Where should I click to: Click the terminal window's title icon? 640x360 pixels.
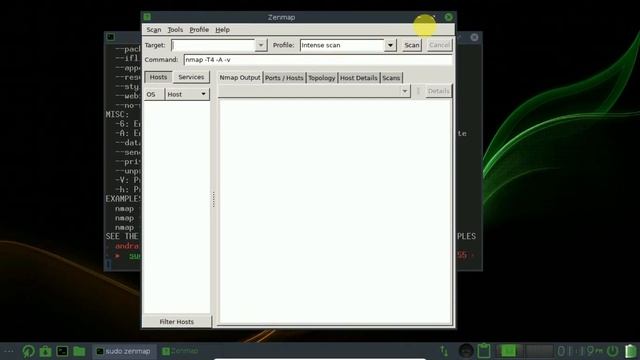[x=111, y=37]
